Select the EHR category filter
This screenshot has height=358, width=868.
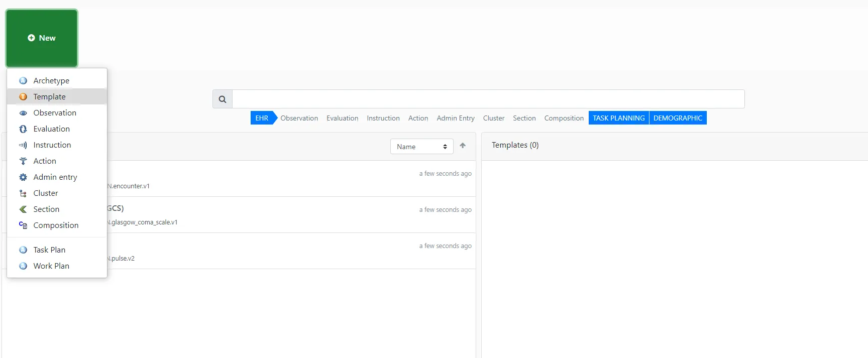click(262, 118)
